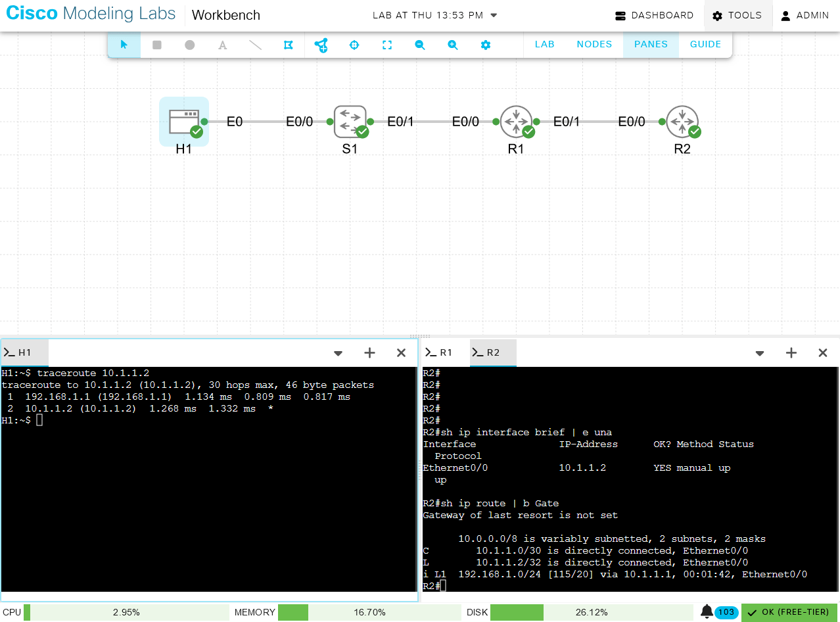Click the R2 terminal prompt cursor
The image size is (840, 622).
[x=443, y=586]
